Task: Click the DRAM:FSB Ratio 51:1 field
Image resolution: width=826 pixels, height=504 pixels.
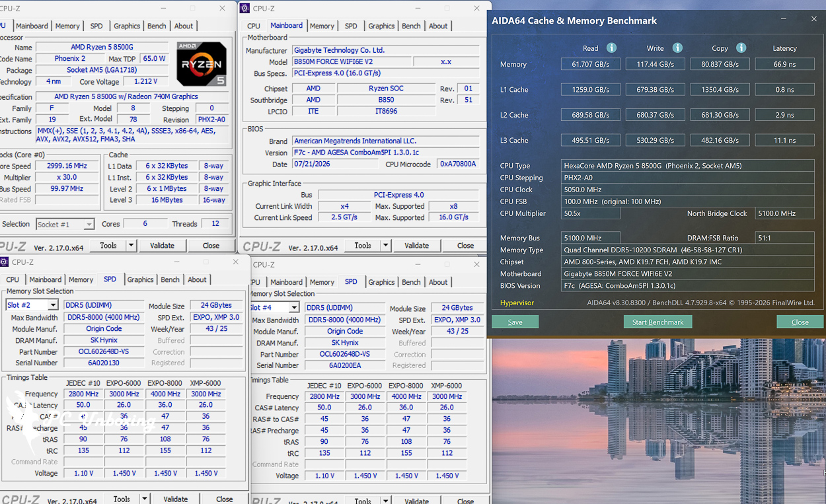Action: tap(784, 238)
